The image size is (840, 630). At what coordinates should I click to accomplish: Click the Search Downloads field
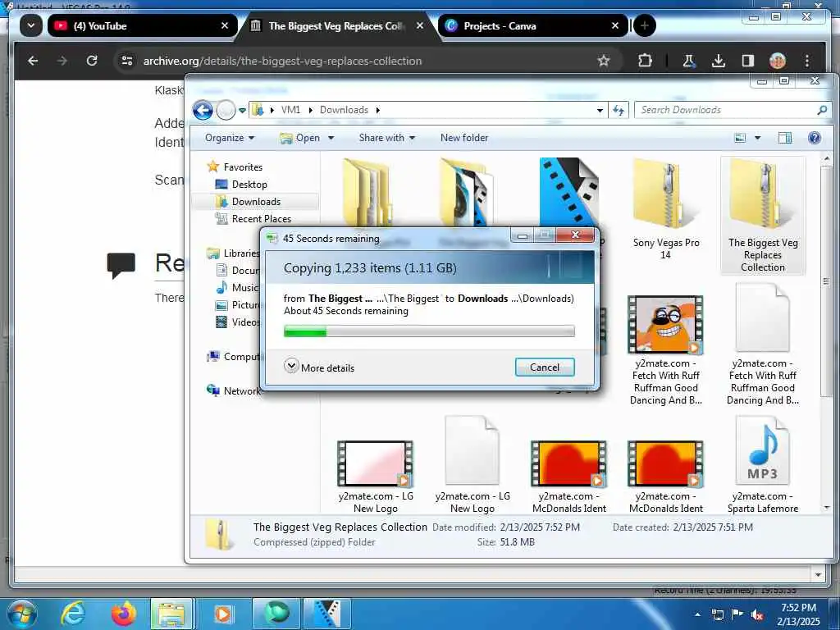coord(732,110)
